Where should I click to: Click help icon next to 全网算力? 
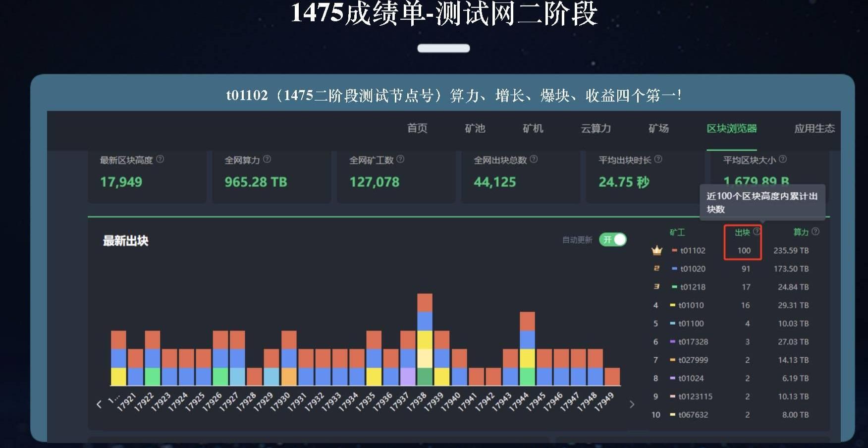[267, 159]
